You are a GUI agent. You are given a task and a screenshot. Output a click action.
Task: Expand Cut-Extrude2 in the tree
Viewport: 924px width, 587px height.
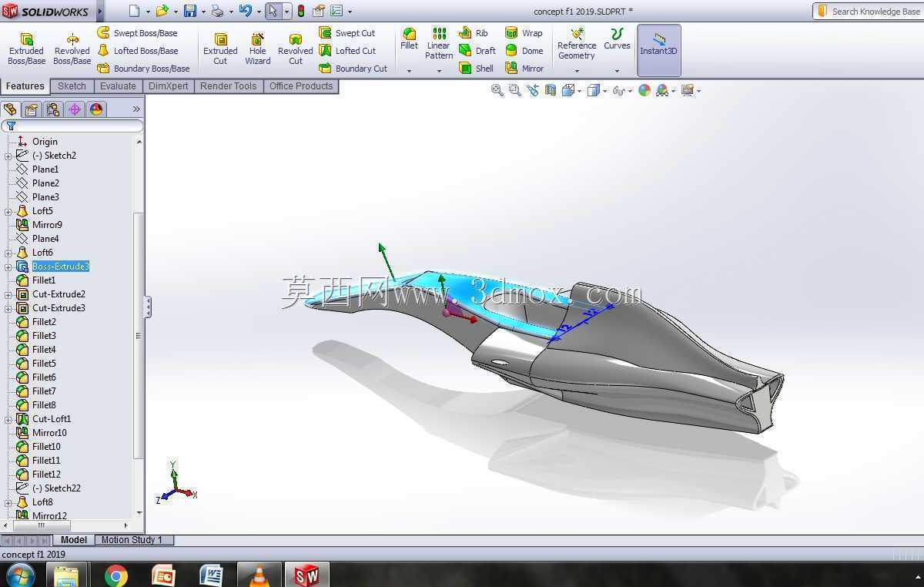[x=8, y=294]
